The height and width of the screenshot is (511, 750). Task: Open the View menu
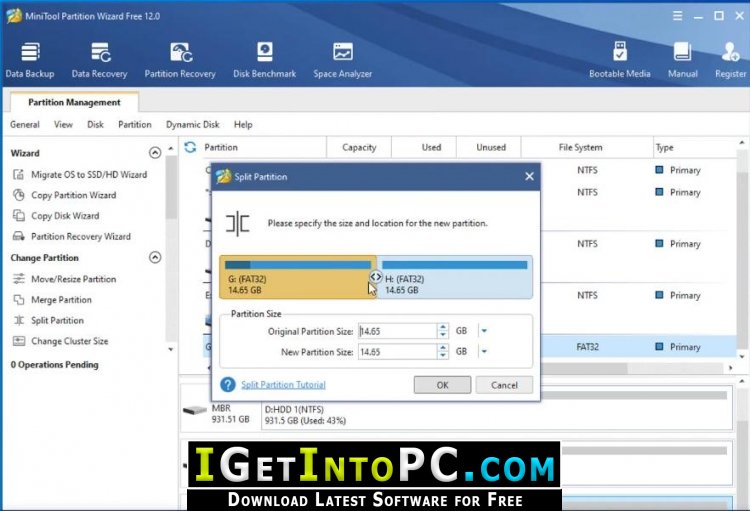click(63, 124)
